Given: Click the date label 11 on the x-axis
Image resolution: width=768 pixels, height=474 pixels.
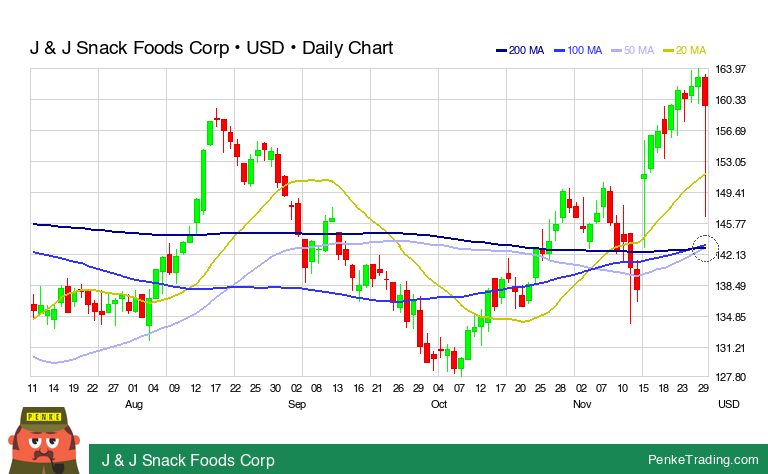Looking at the screenshot, I should coord(32,388).
